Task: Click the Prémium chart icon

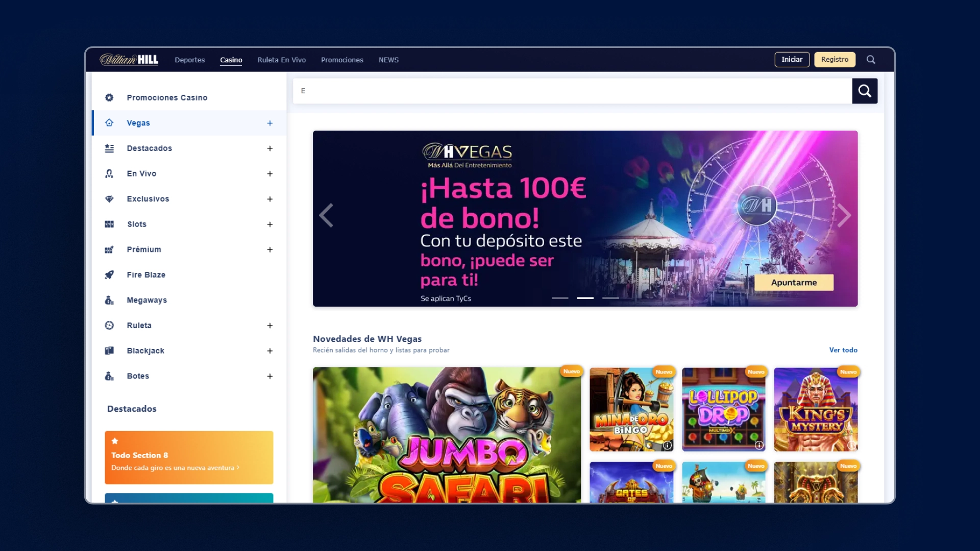Action: [x=109, y=249]
